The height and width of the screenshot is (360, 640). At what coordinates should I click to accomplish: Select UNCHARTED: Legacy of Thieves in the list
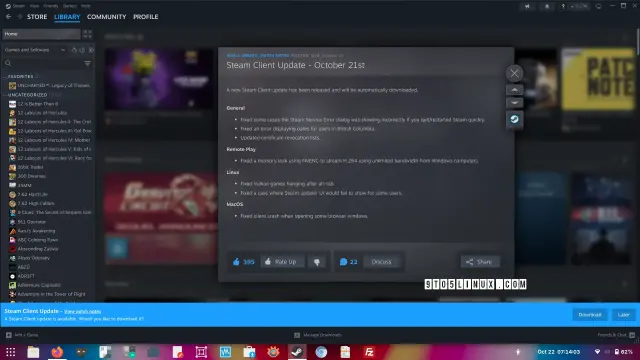[x=50, y=85]
